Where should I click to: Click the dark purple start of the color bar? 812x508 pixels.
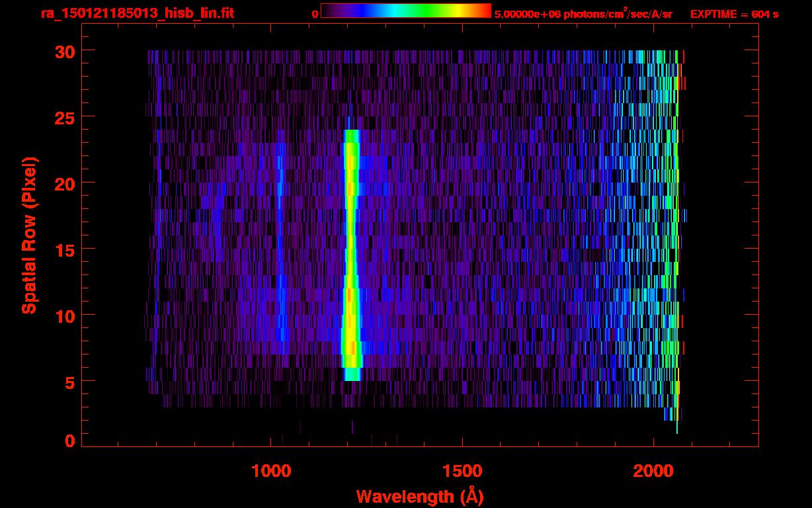[x=329, y=11]
